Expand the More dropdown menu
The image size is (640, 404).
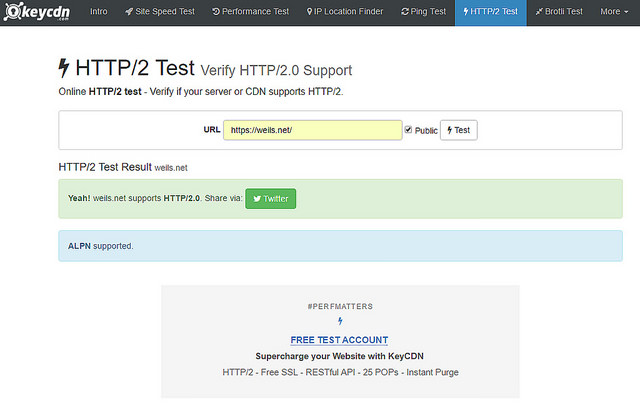coord(613,12)
